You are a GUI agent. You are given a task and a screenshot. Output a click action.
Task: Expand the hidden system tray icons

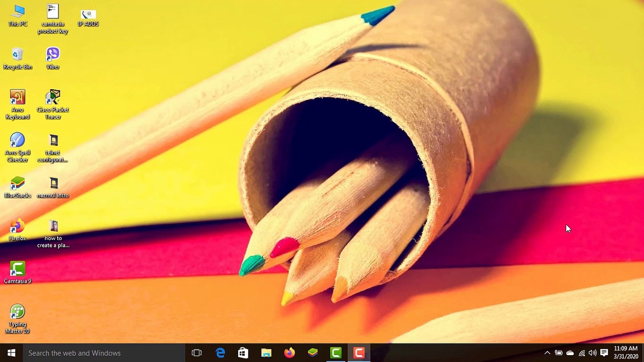(x=547, y=353)
